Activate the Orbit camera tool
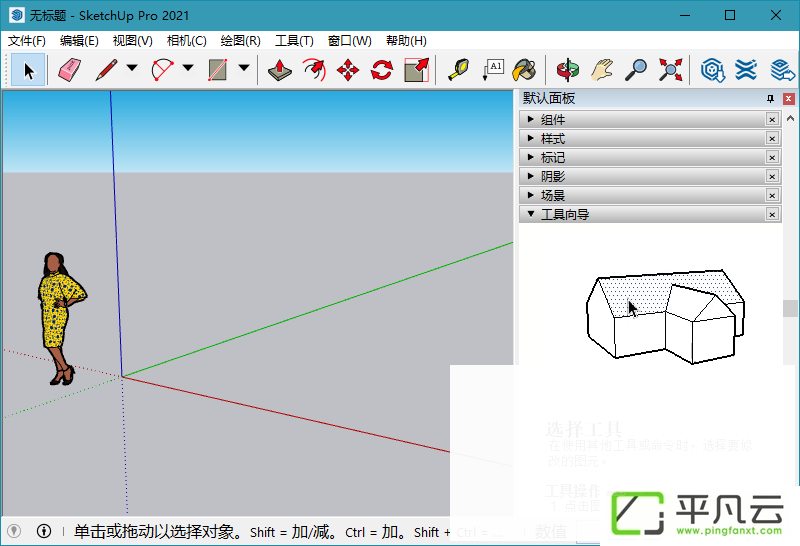The image size is (800, 546). [568, 70]
